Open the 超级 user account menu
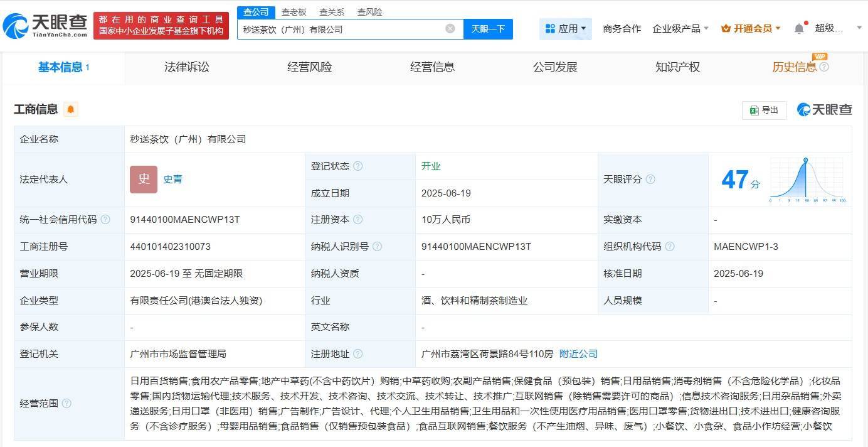868x447 pixels. [x=839, y=28]
